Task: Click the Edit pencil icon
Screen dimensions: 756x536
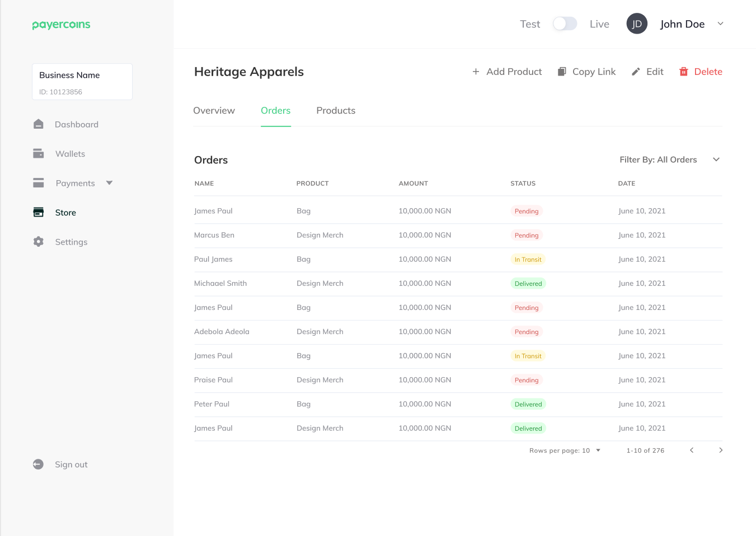Action: coord(635,72)
